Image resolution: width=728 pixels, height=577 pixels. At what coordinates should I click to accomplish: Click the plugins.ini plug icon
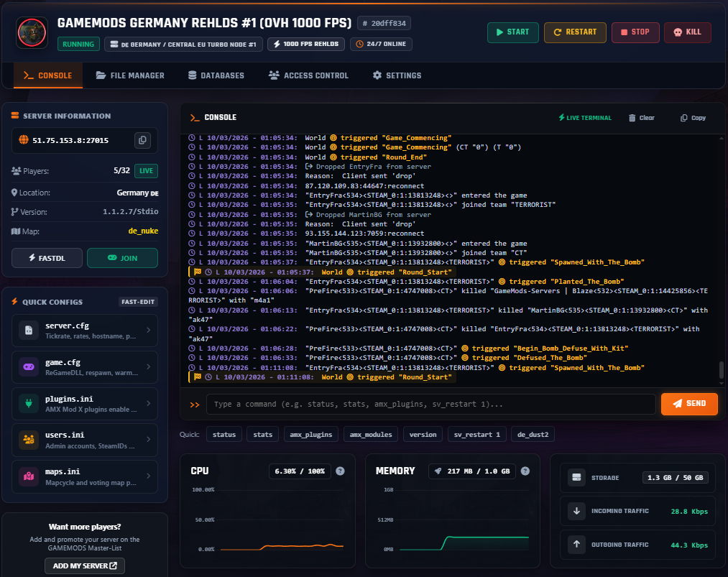tap(29, 403)
